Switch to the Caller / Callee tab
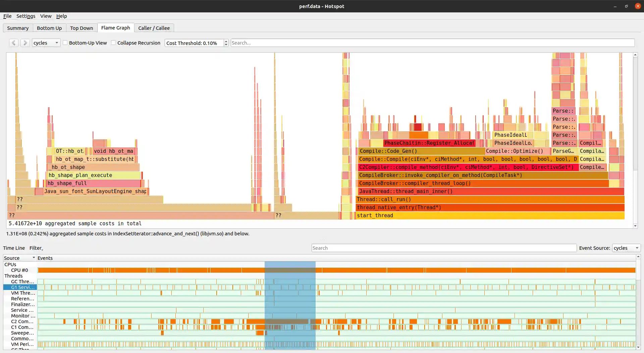This screenshot has width=644, height=353. click(154, 28)
